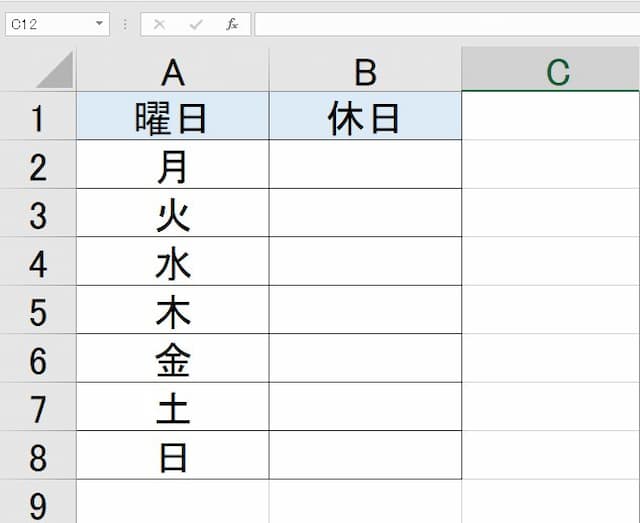Click the Insert Function fx icon
Screen dimensions: 640x523
pyautogui.click(x=232, y=24)
